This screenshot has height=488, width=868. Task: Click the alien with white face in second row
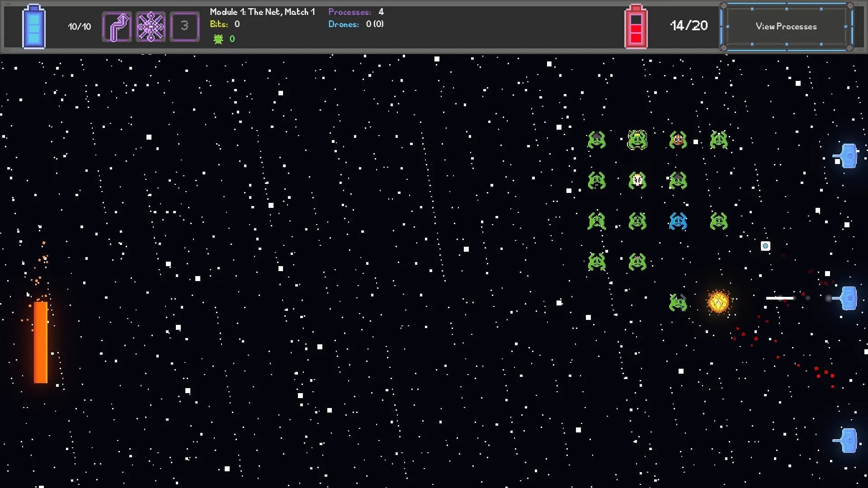coord(637,181)
